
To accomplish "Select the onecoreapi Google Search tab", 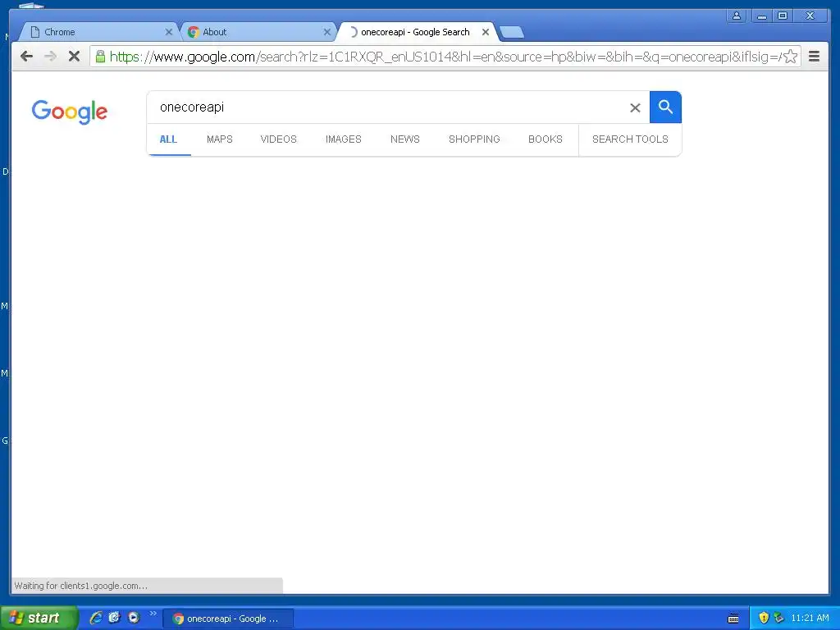I will (x=415, y=32).
